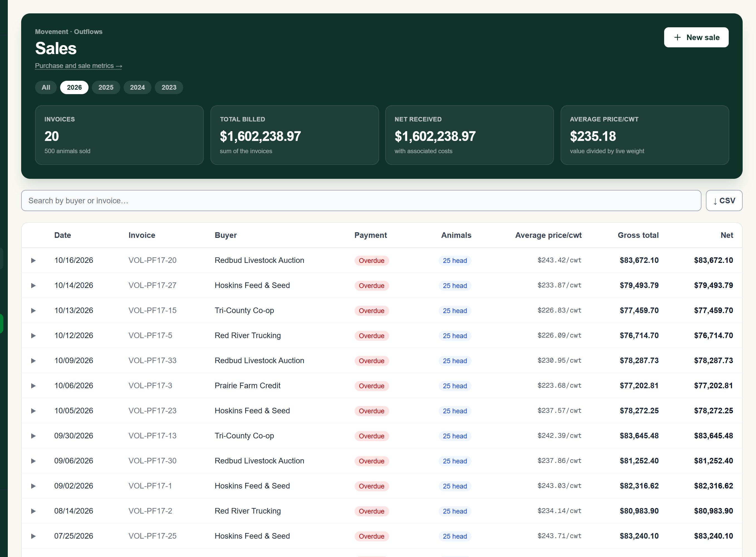756x557 pixels.
Task: Click the $243.42/cwt price cell
Action: [x=559, y=260]
